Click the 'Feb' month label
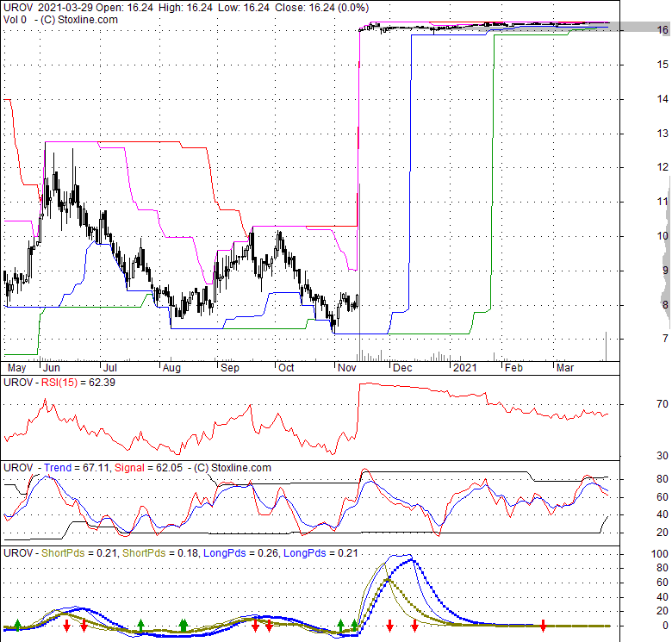This screenshot has width=672, height=642. [513, 368]
